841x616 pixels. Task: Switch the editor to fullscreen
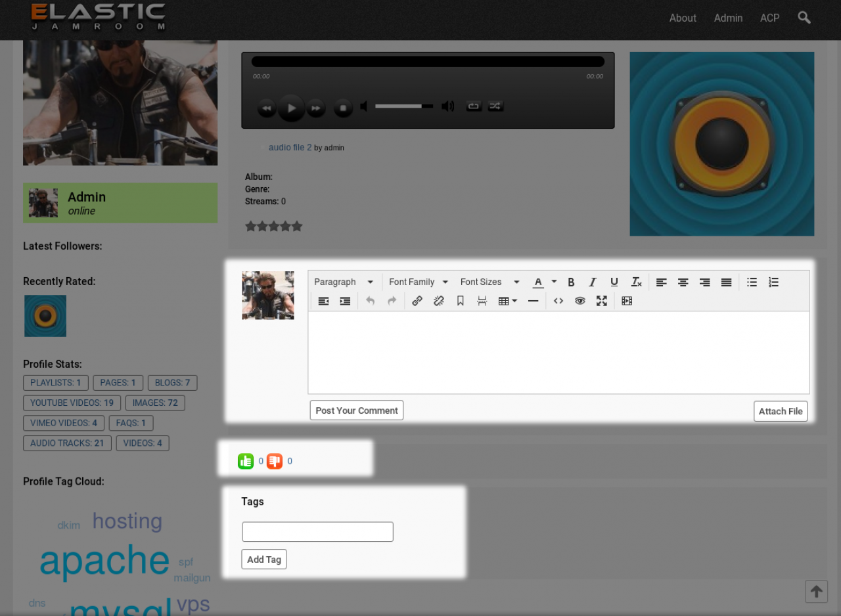pos(602,301)
